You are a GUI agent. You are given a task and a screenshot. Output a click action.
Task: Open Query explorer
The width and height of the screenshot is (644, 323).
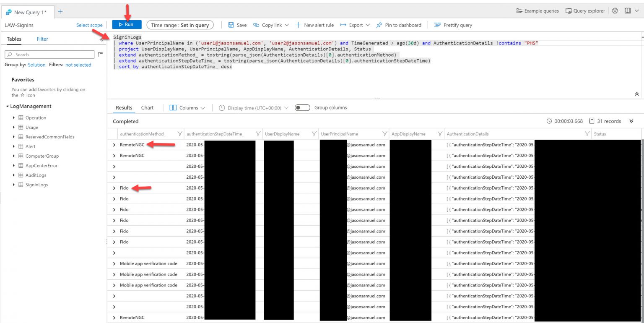coord(585,10)
